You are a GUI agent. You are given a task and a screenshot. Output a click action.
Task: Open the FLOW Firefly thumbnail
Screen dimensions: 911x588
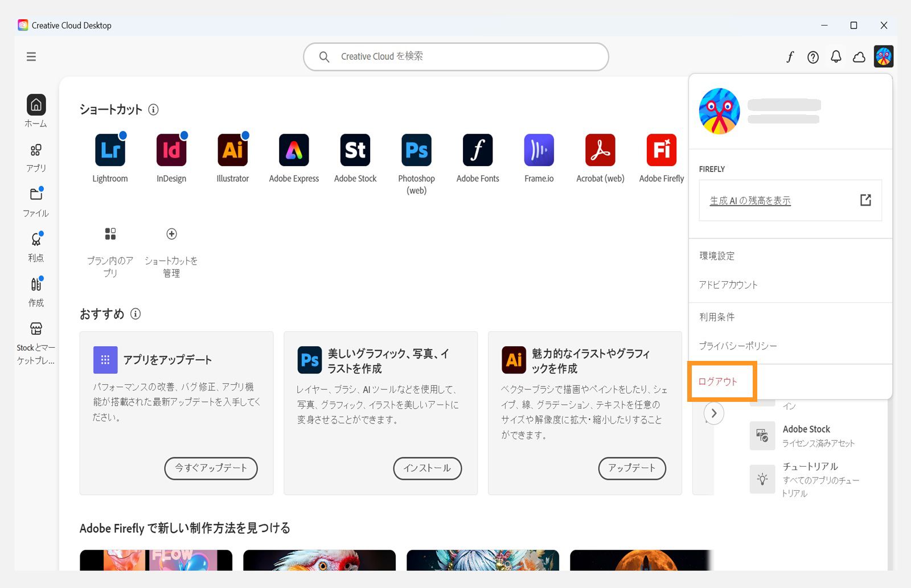[156, 560]
